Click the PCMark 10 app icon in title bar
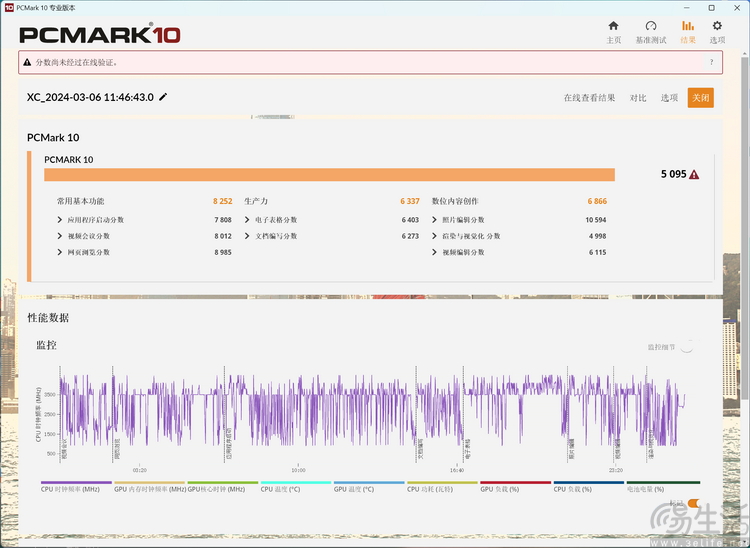The height and width of the screenshot is (548, 750). 9,8
